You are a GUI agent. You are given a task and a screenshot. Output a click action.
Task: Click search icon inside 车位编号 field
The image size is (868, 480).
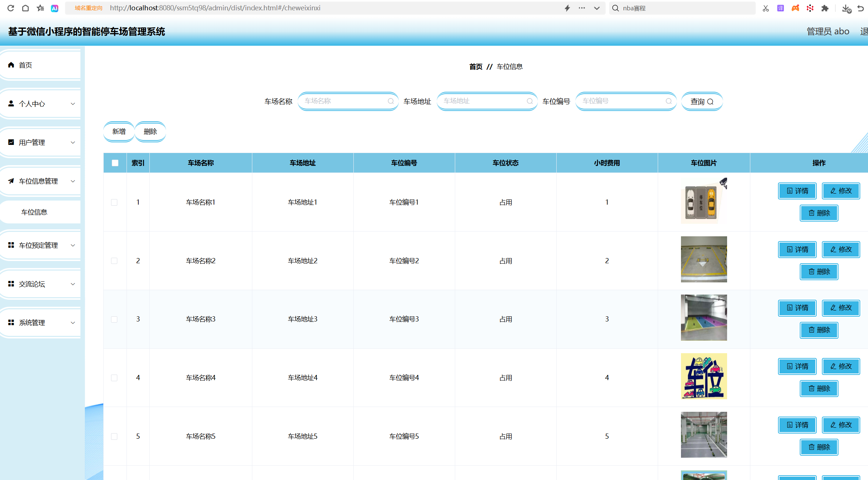668,101
